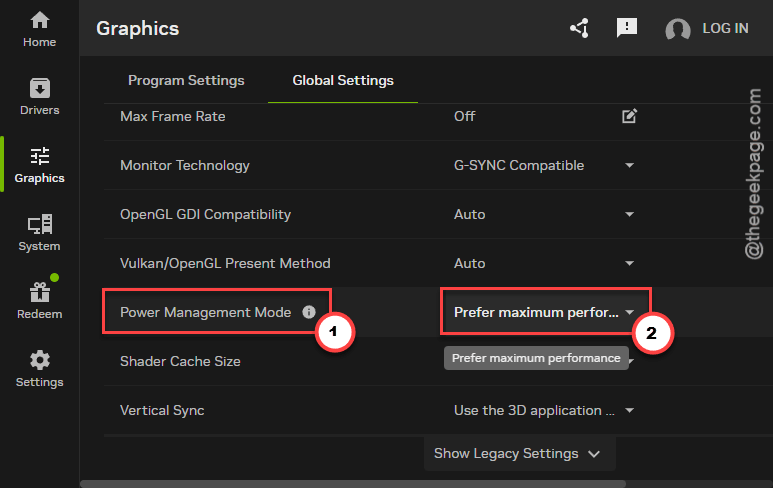
Task: Go to the Home sidebar icon
Action: pos(39,21)
